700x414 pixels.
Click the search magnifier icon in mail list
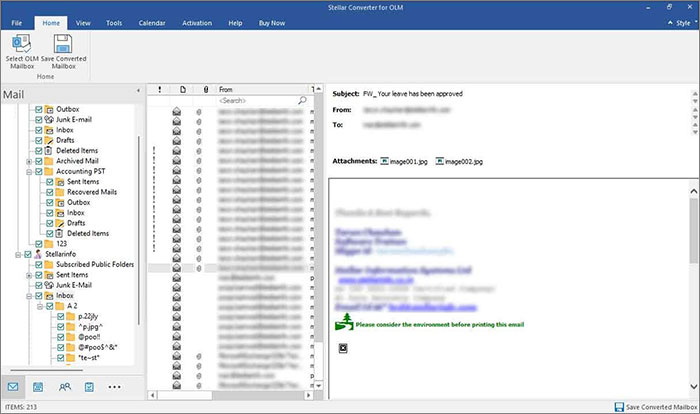pyautogui.click(x=302, y=100)
